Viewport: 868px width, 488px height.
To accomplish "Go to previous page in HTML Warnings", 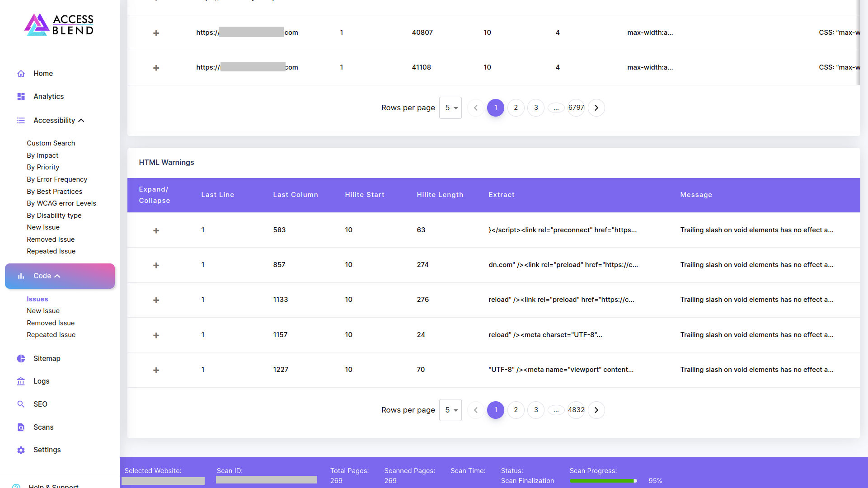I will (476, 410).
